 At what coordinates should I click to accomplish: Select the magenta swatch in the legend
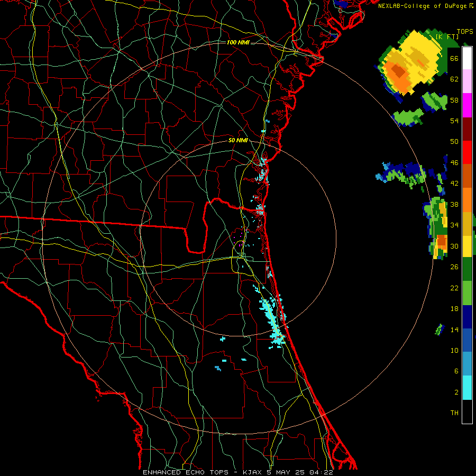click(467, 105)
